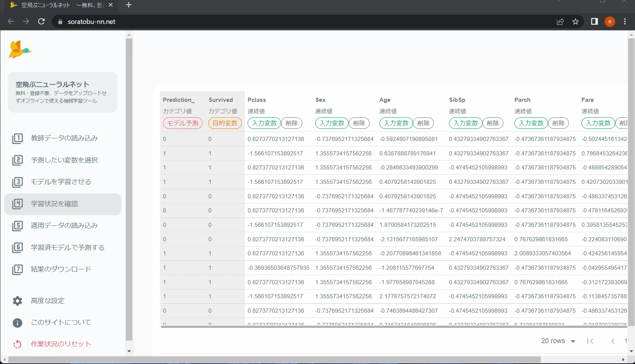This screenshot has width=635, height=364.
Task: Click step 7 icon for 結果のダウンロード
Action: click(17, 269)
